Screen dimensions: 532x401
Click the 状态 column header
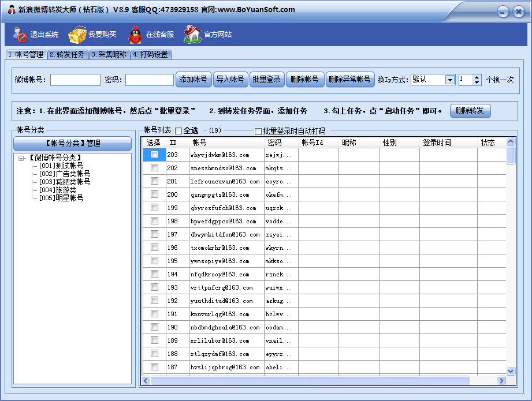tap(492, 143)
